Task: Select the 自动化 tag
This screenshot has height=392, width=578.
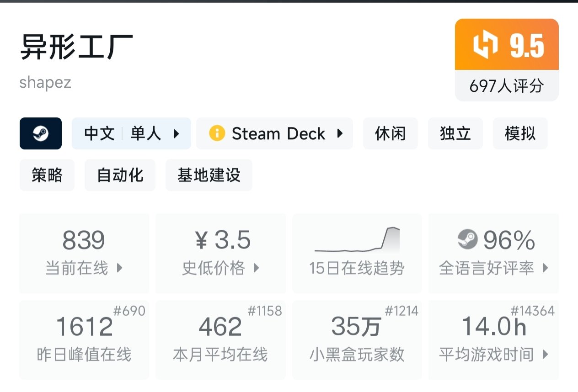Action: [x=120, y=175]
